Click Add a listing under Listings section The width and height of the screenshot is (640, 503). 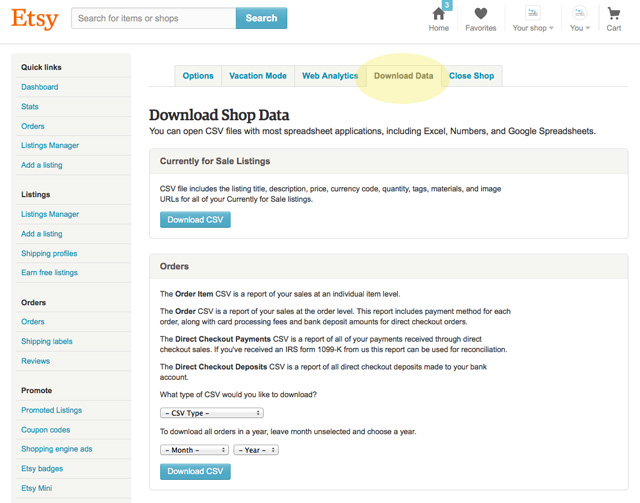[x=42, y=234]
